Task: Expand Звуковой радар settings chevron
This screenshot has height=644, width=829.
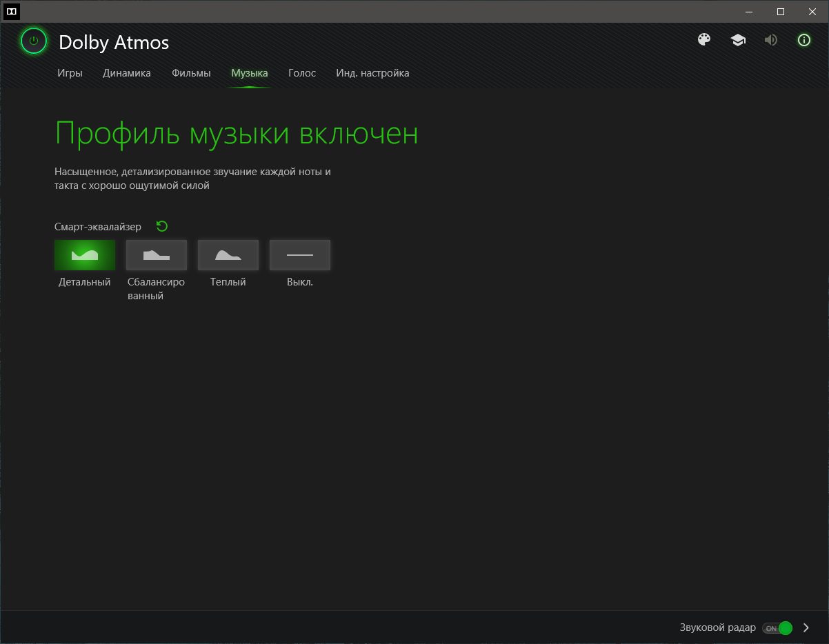Action: pyautogui.click(x=806, y=628)
